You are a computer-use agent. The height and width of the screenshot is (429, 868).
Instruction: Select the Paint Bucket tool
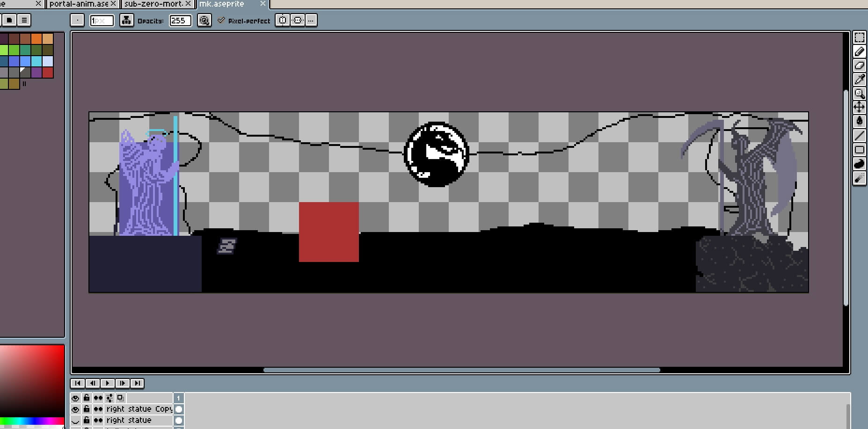[860, 122]
